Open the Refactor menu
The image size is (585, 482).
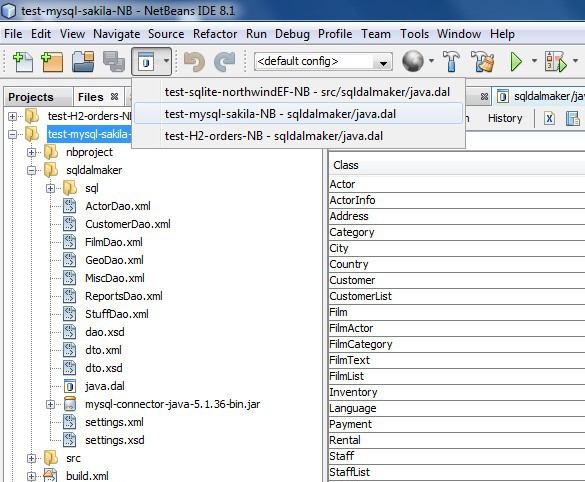click(215, 34)
